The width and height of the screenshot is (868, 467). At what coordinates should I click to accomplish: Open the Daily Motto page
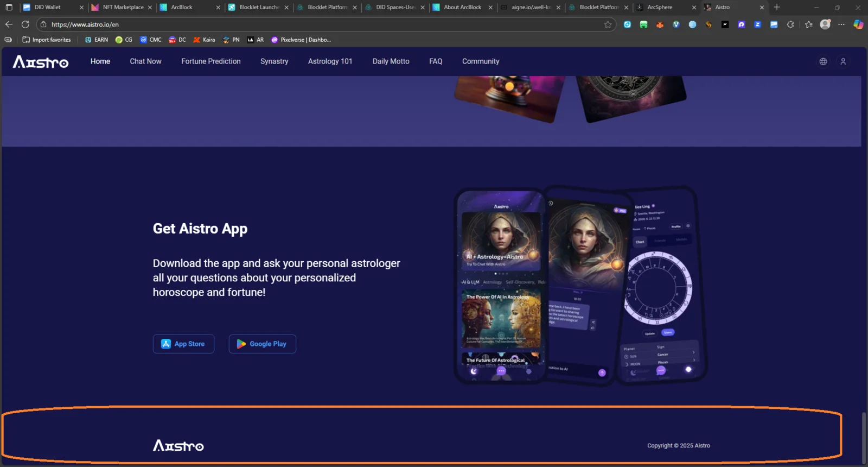tap(391, 61)
